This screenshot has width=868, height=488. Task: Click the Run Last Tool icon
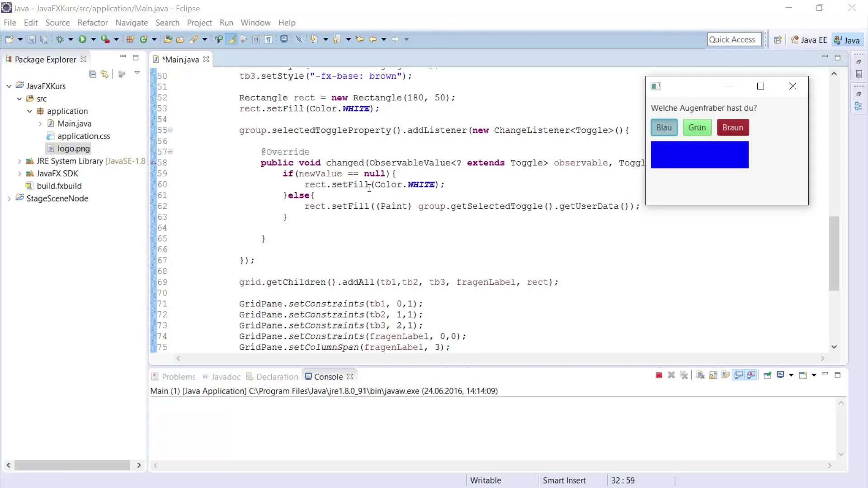(x=105, y=39)
